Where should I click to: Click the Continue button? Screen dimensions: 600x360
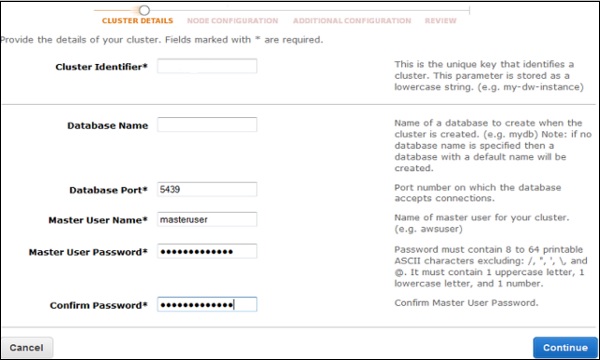click(565, 347)
